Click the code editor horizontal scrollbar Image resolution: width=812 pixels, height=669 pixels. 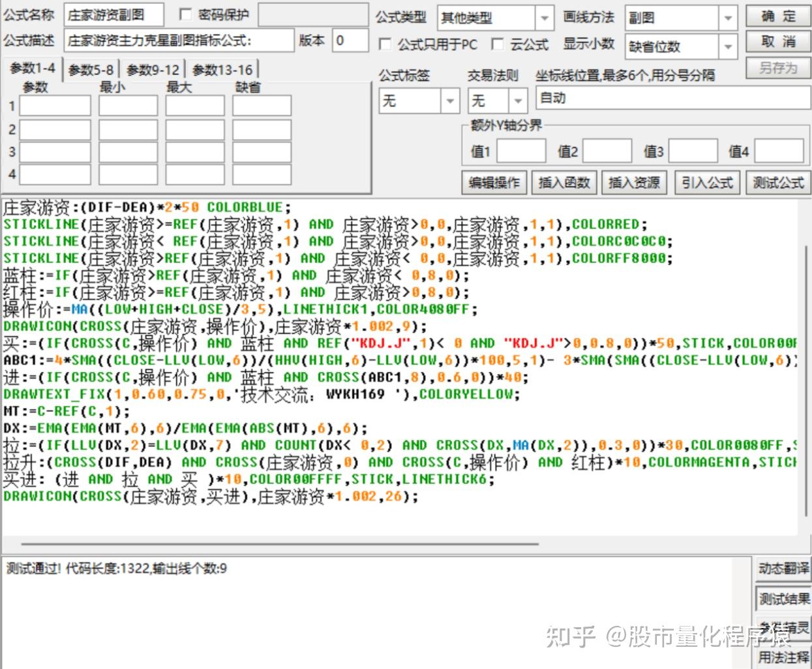tap(280, 543)
